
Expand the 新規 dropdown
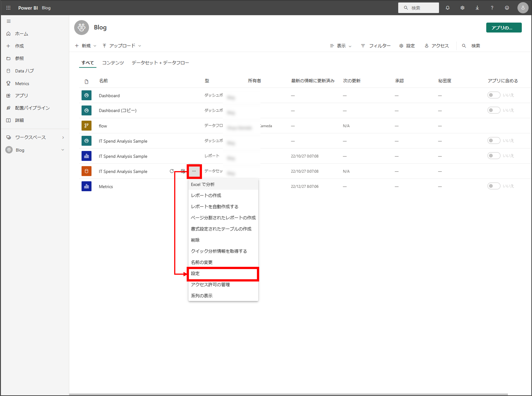(86, 46)
